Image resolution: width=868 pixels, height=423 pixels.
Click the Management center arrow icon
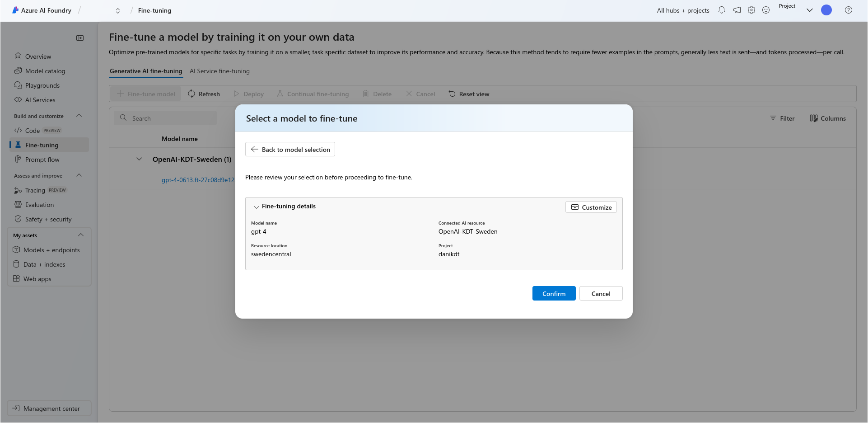(x=16, y=409)
